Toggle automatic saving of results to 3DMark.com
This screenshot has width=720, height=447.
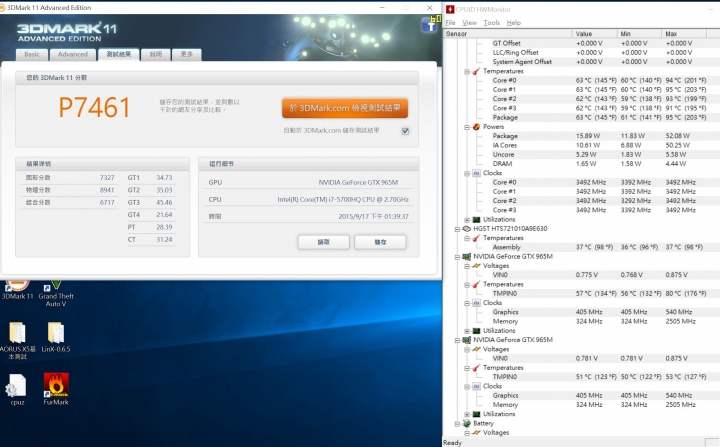(x=405, y=131)
